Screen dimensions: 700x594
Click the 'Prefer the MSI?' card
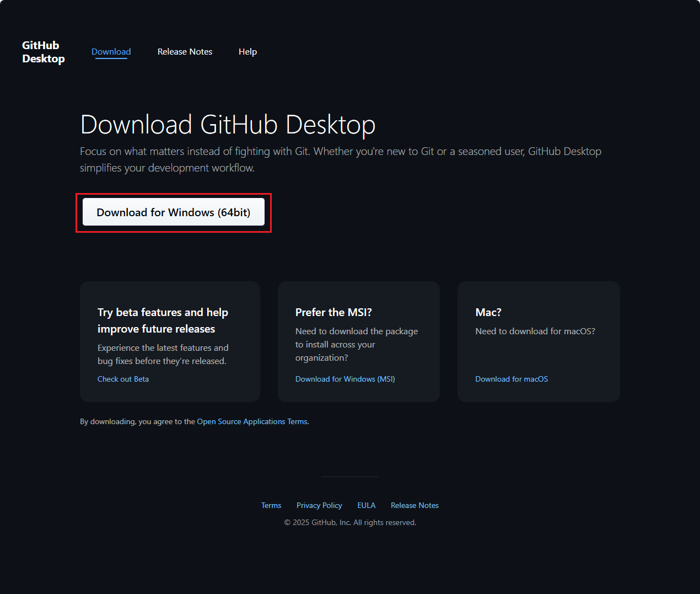coord(358,341)
